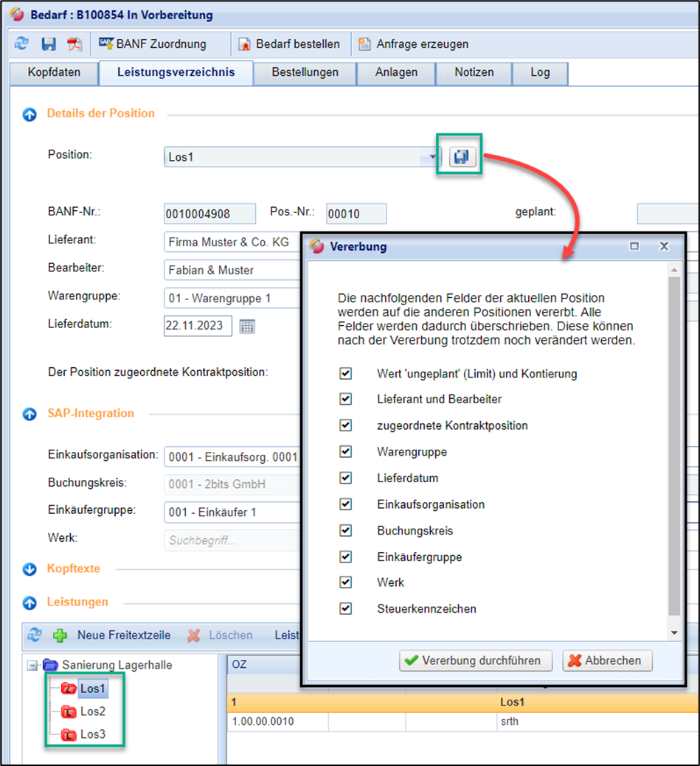Collapse the Details der Position section
Viewport: 700px width, 766px height.
click(30, 114)
